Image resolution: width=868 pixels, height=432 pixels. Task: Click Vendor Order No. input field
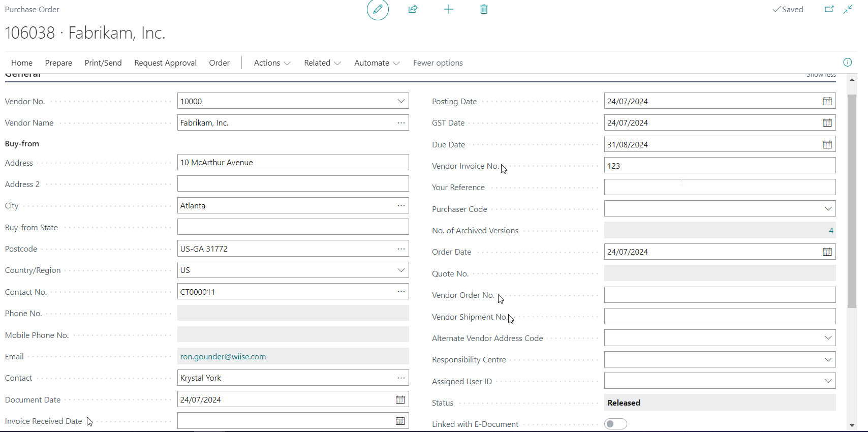[720, 295]
